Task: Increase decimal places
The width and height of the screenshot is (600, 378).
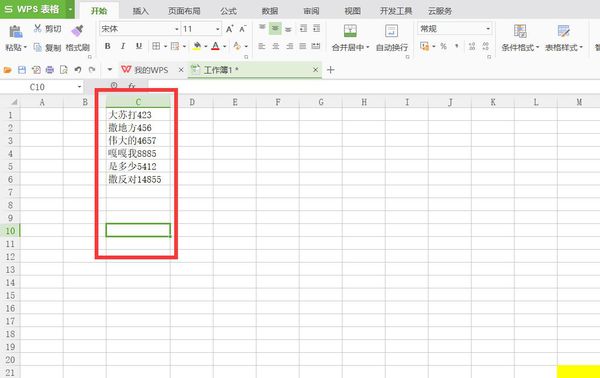Action: pos(472,46)
